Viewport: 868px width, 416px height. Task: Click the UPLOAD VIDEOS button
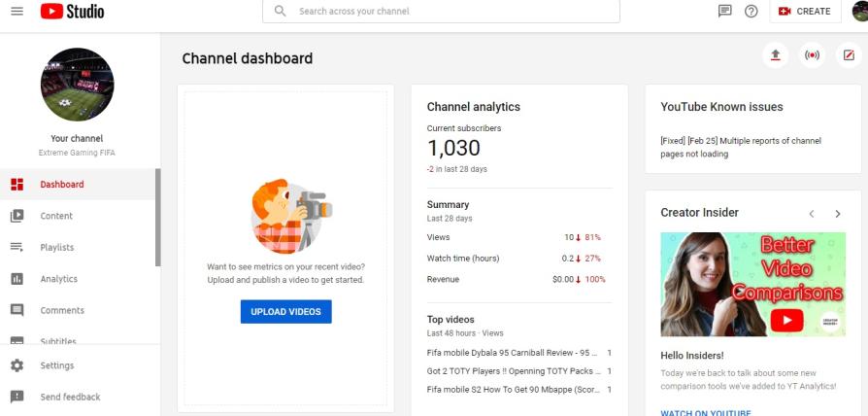[286, 312]
